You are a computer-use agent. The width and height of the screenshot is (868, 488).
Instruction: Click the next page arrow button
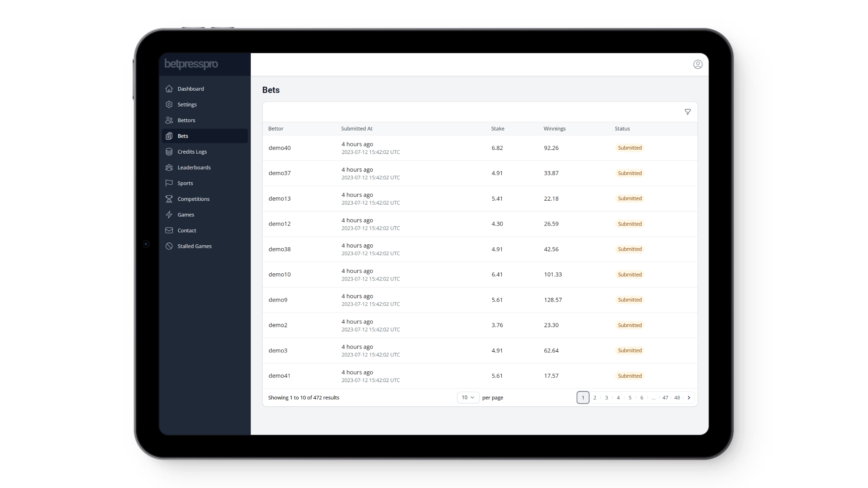(689, 397)
